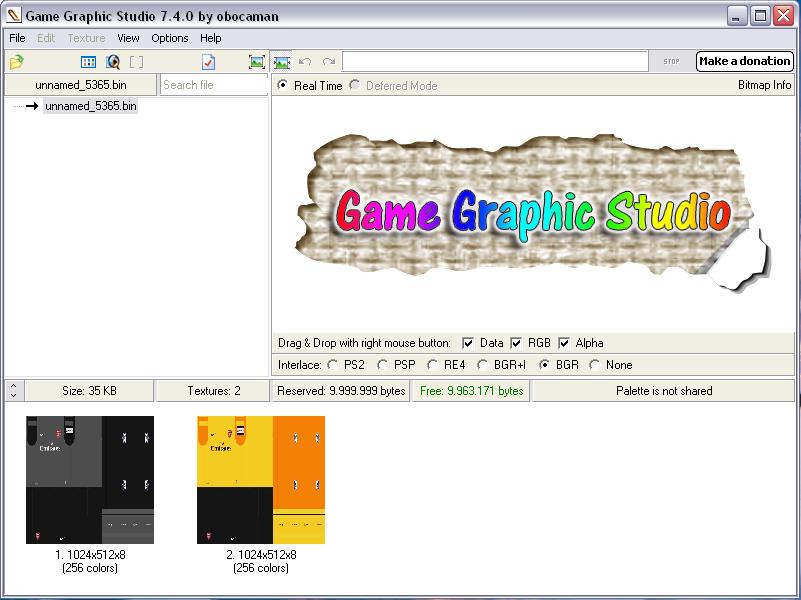Click the picture icon beside the undo arrow
The height and width of the screenshot is (600, 801).
tap(282, 62)
